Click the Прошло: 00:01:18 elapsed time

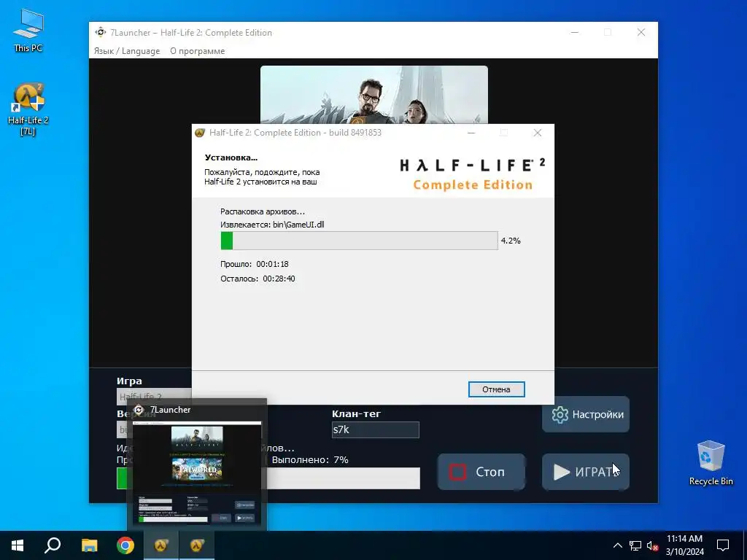point(255,264)
